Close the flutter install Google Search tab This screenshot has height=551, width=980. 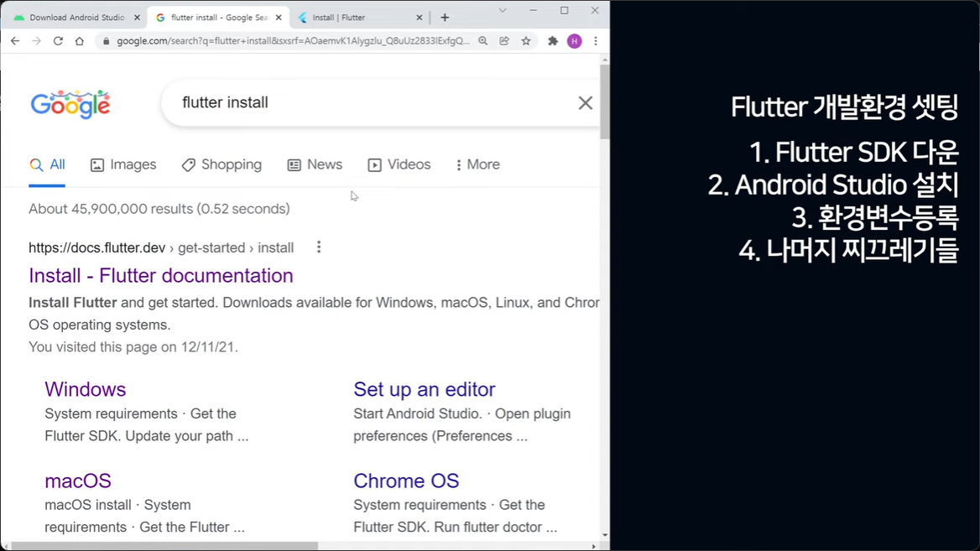(279, 18)
